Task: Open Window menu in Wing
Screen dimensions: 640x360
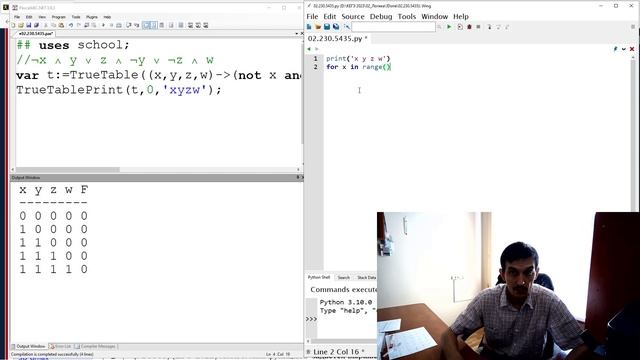Action: [434, 16]
